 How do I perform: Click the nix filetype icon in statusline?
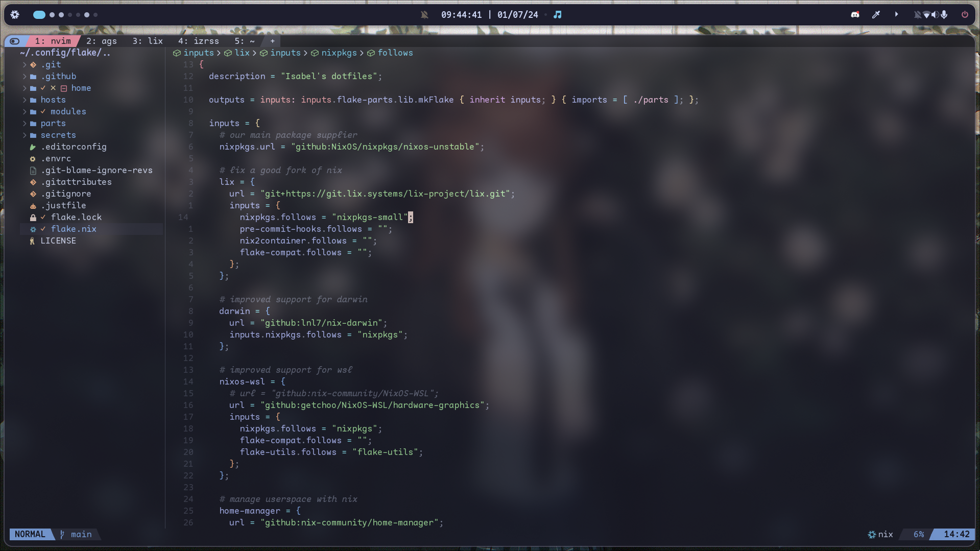point(872,534)
